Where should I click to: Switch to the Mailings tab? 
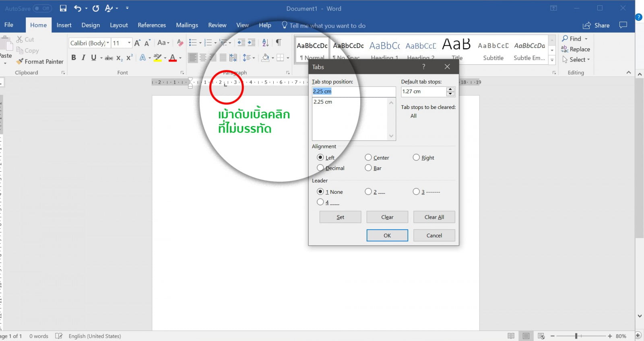tap(187, 25)
